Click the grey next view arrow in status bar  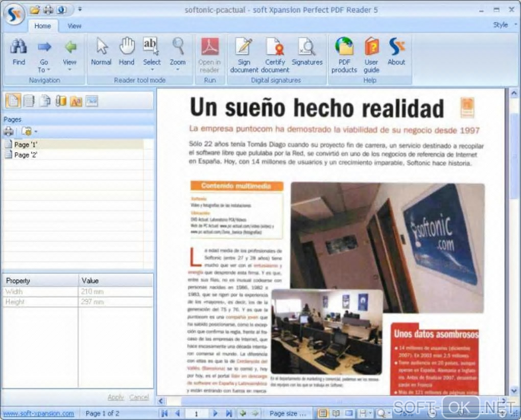(x=255, y=413)
